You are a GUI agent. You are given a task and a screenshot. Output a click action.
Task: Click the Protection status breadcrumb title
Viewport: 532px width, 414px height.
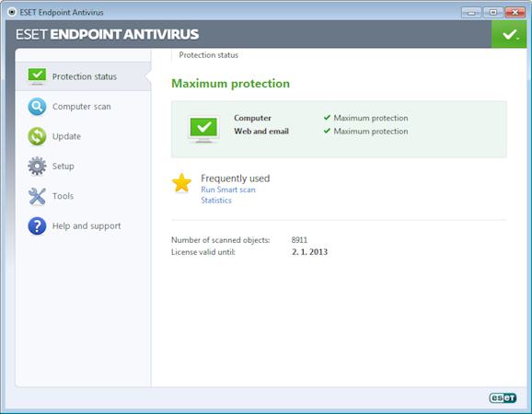point(208,55)
